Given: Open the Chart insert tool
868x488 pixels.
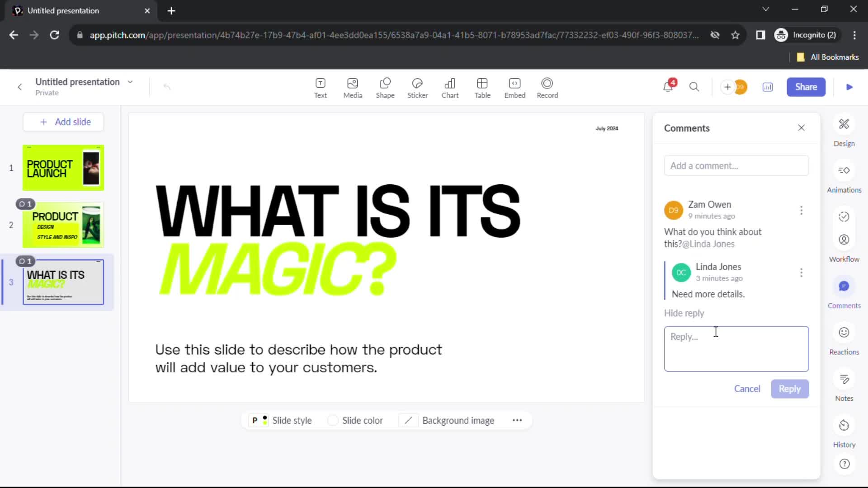Looking at the screenshot, I should tap(450, 86).
